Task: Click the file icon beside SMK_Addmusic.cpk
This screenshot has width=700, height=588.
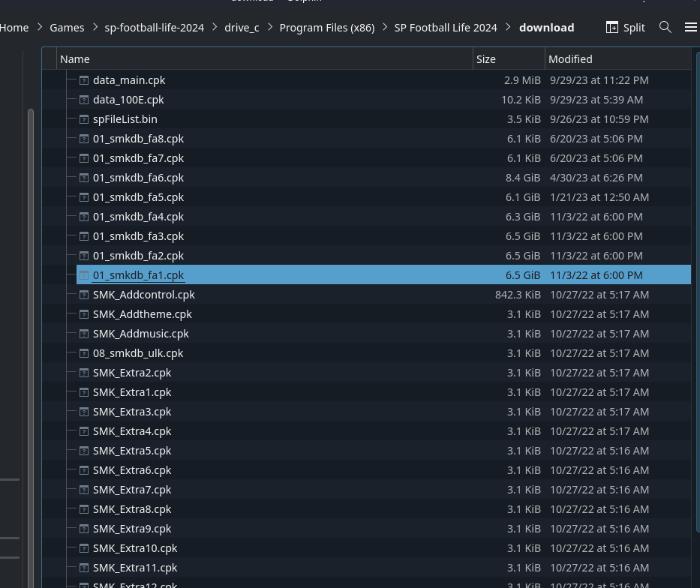Action: point(83,334)
